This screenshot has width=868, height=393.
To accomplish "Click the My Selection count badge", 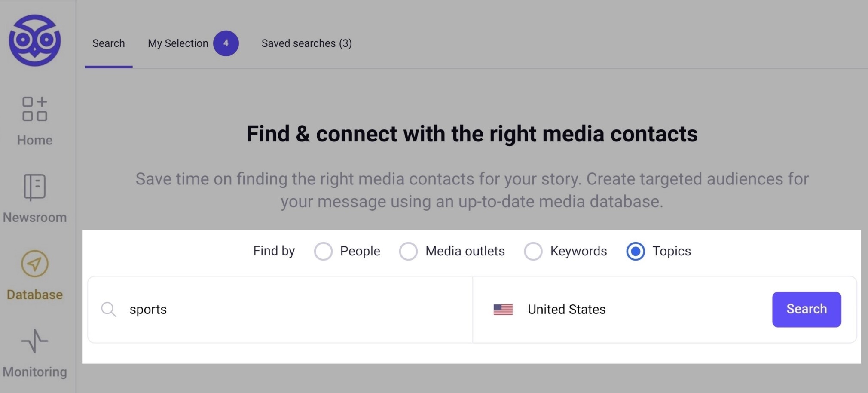I will 226,43.
